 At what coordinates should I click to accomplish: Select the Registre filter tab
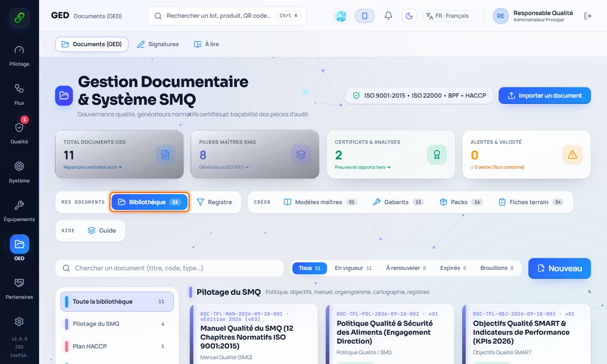214,202
